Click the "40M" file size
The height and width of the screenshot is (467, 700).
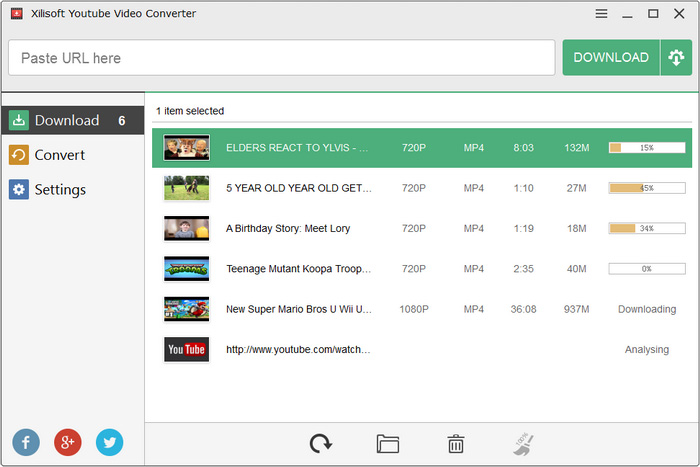(x=576, y=269)
